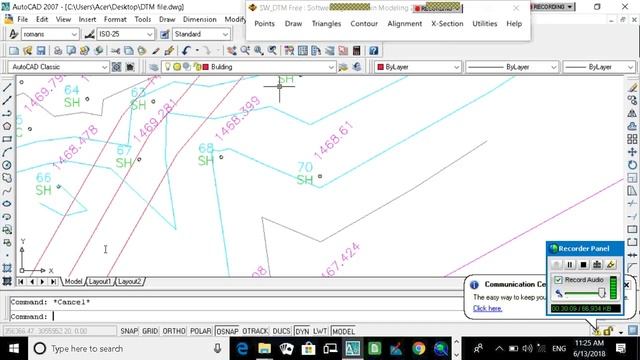Click the Zoom Realtime icon

(245, 51)
